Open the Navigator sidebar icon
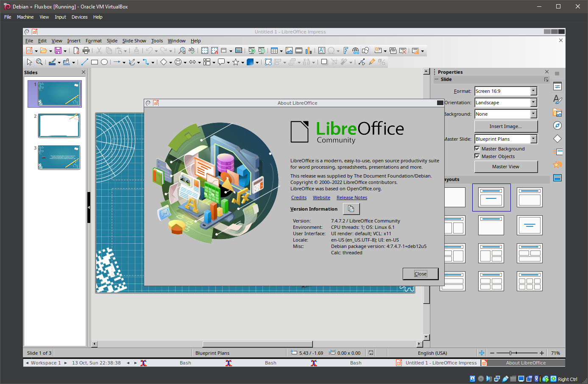588x384 pixels. 557,125
